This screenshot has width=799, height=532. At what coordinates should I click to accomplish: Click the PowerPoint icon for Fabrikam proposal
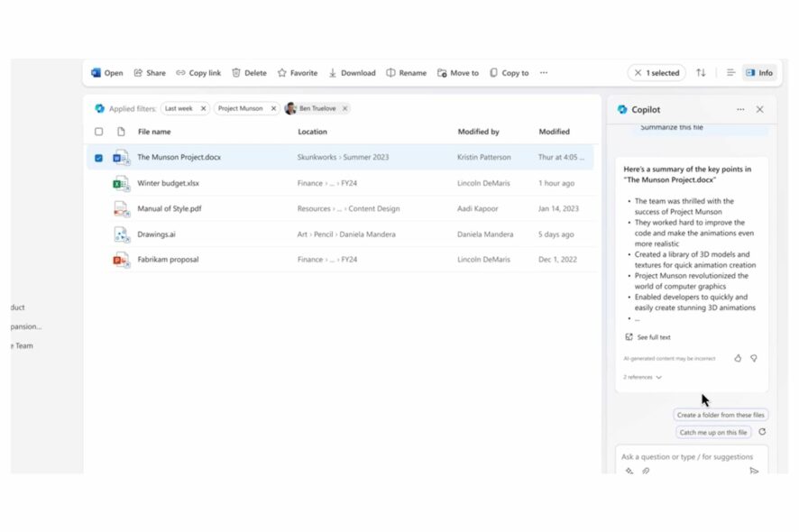point(121,260)
